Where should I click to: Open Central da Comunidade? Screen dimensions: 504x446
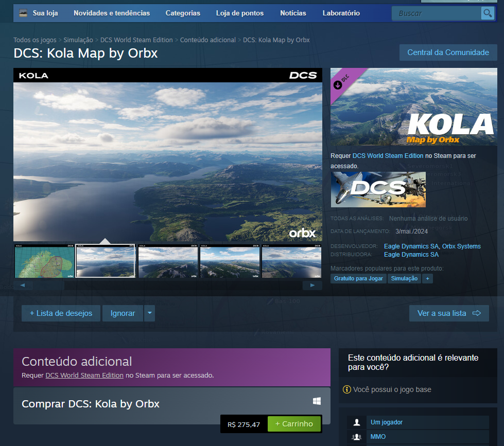coord(448,52)
